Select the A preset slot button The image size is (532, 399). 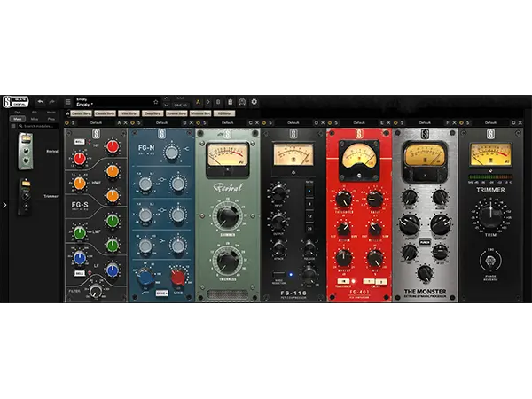pyautogui.click(x=198, y=102)
